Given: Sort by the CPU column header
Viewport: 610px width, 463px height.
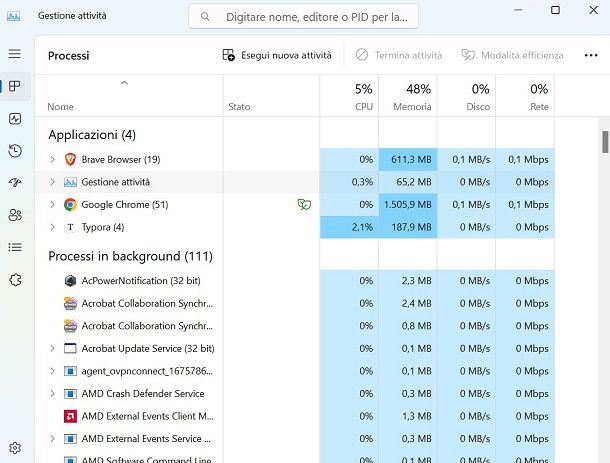Looking at the screenshot, I should click(x=349, y=96).
